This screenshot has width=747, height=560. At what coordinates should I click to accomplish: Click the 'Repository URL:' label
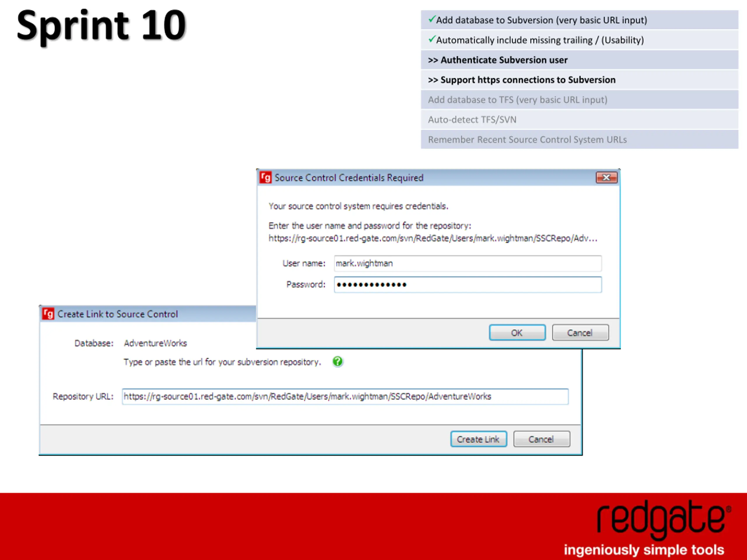click(x=83, y=396)
